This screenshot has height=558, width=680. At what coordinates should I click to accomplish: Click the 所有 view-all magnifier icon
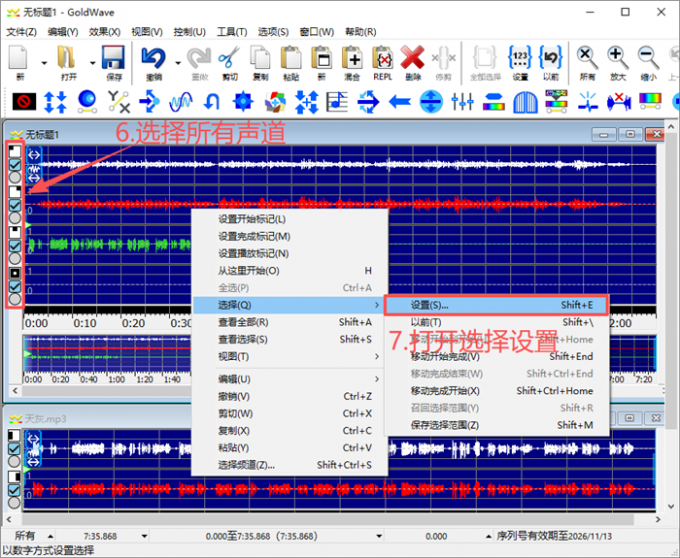[x=587, y=58]
